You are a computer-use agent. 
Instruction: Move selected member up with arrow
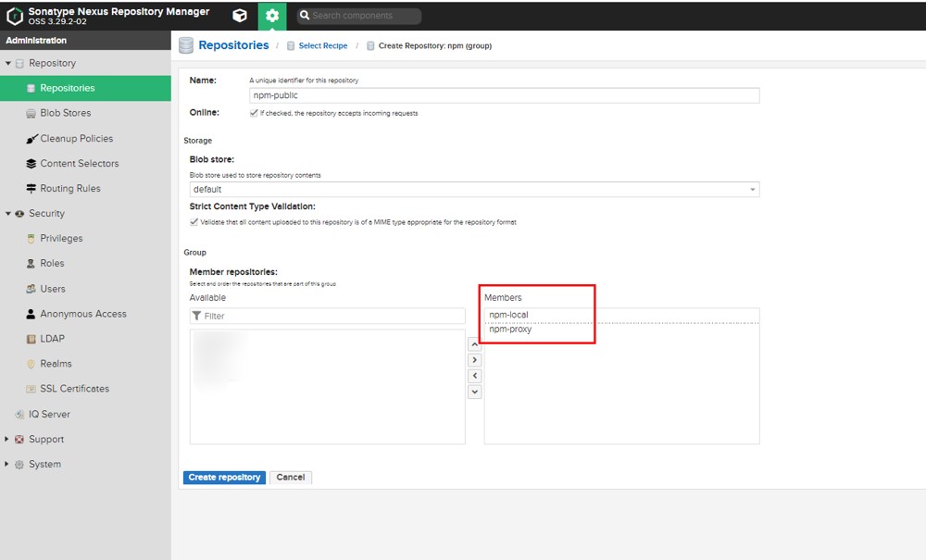coord(474,344)
